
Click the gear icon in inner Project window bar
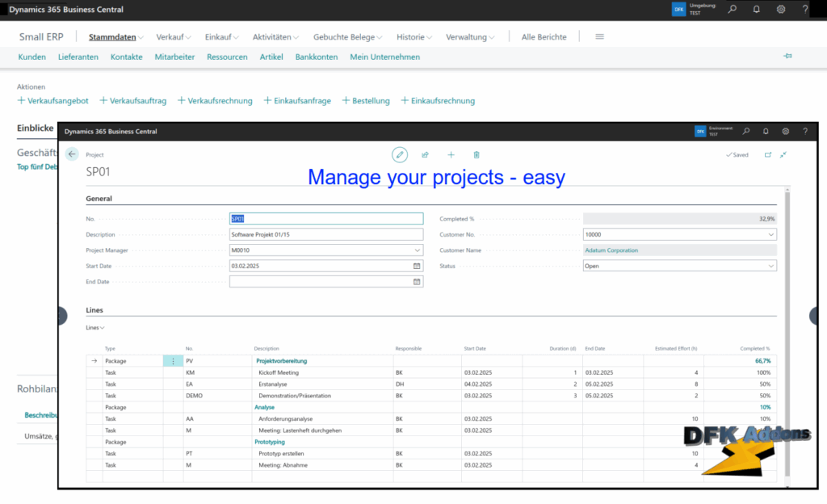point(785,132)
